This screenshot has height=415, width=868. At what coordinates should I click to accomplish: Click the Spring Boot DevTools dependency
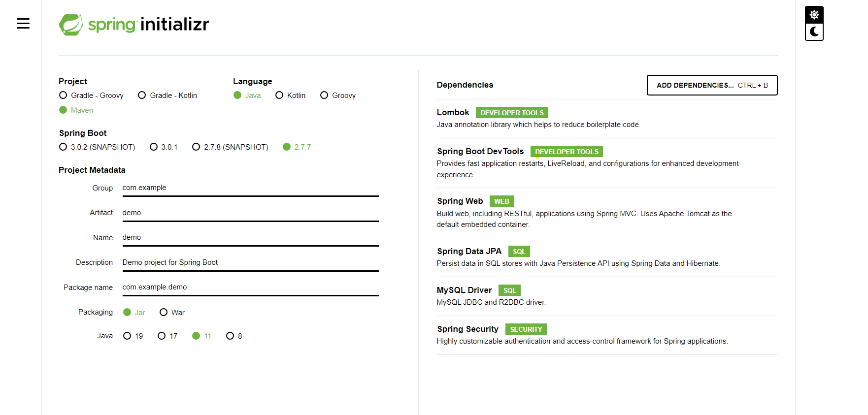click(607, 163)
